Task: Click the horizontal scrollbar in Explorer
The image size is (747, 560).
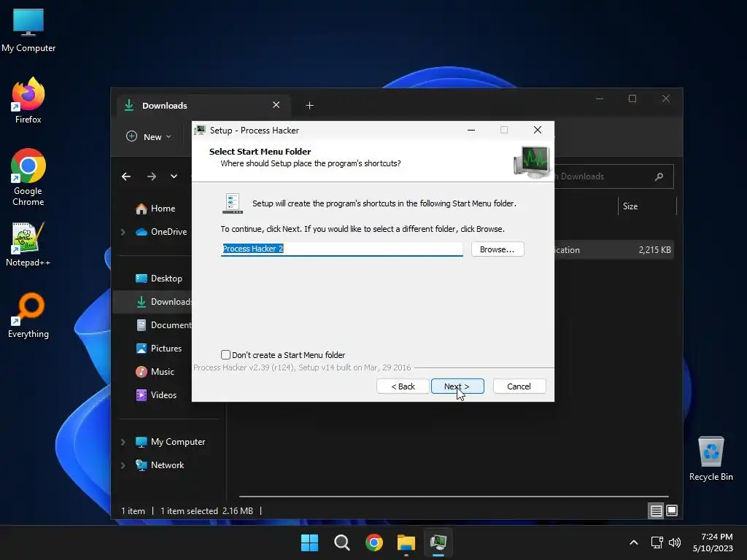Action: click(x=454, y=496)
